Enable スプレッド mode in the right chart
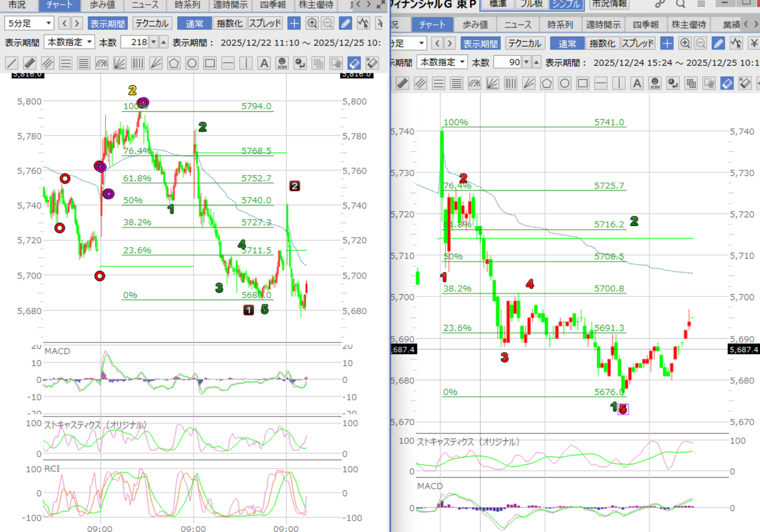The width and height of the screenshot is (760, 532). [638, 43]
